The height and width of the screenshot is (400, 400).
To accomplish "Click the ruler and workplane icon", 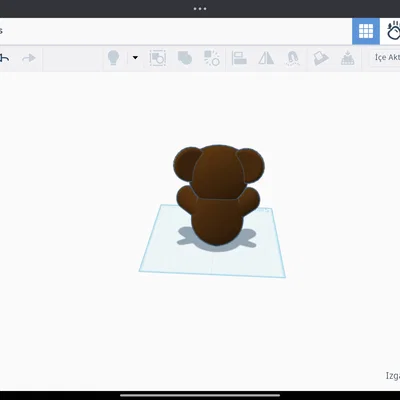I will [321, 58].
